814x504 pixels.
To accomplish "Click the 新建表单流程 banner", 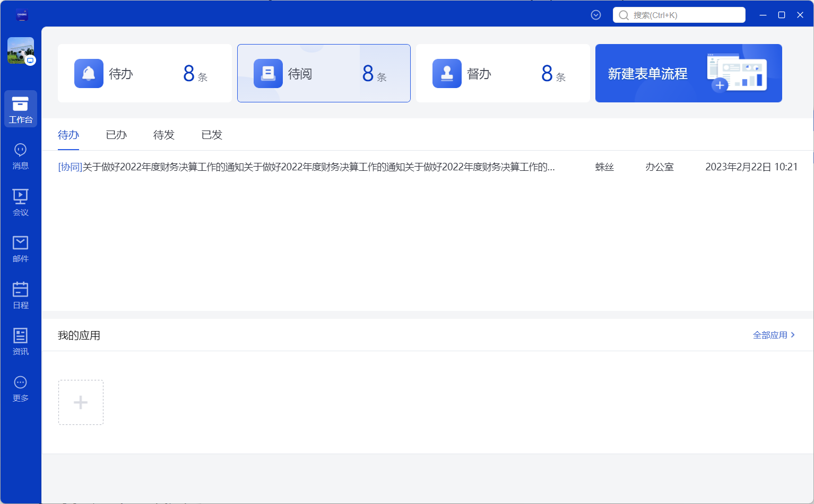I will [x=688, y=73].
